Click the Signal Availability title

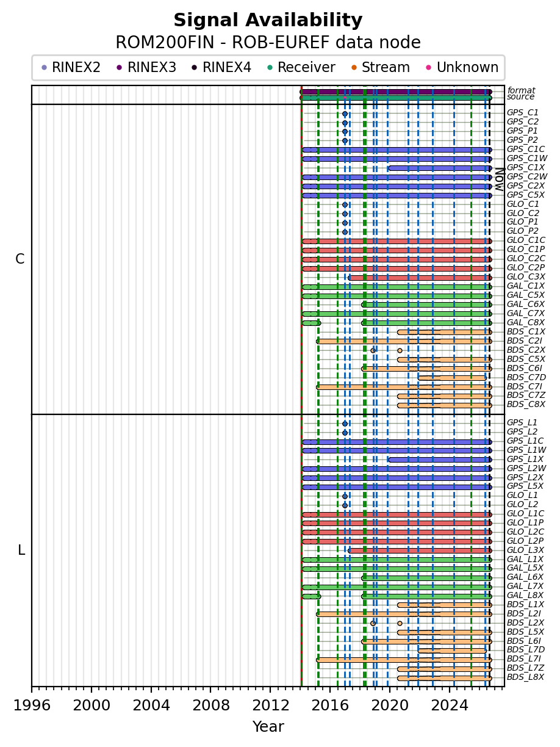click(268, 21)
